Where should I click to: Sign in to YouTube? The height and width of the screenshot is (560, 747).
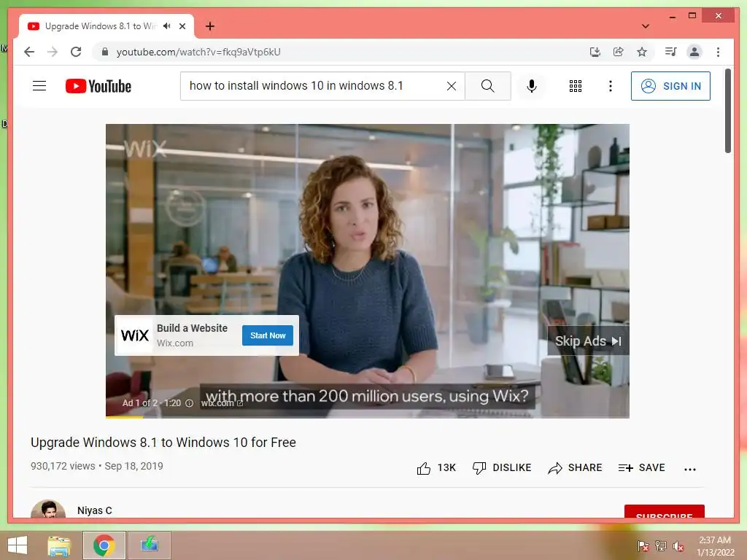670,86
